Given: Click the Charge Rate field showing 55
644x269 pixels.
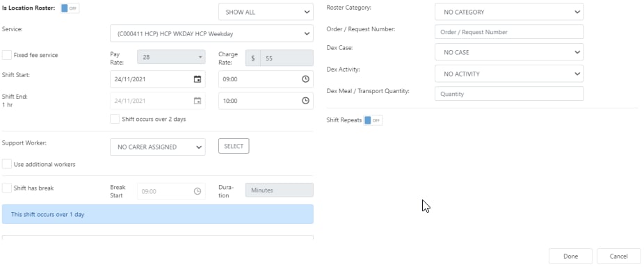Looking at the screenshot, I should tap(287, 58).
